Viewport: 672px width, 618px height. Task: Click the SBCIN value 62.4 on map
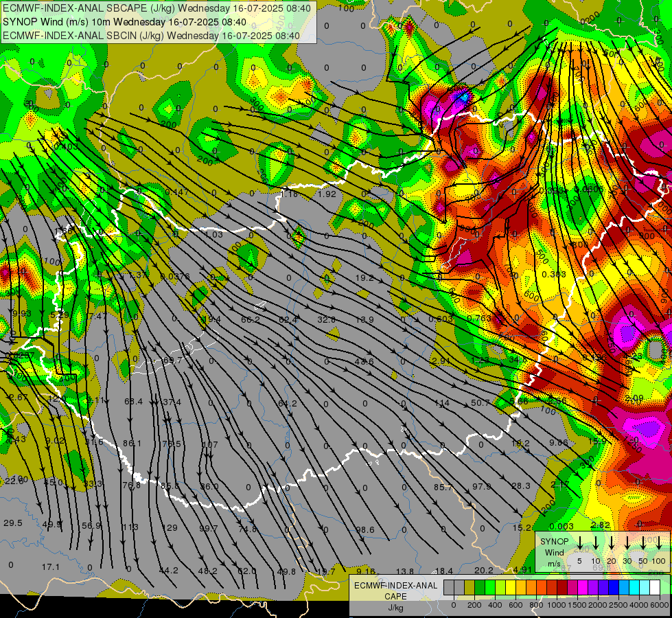288,319
